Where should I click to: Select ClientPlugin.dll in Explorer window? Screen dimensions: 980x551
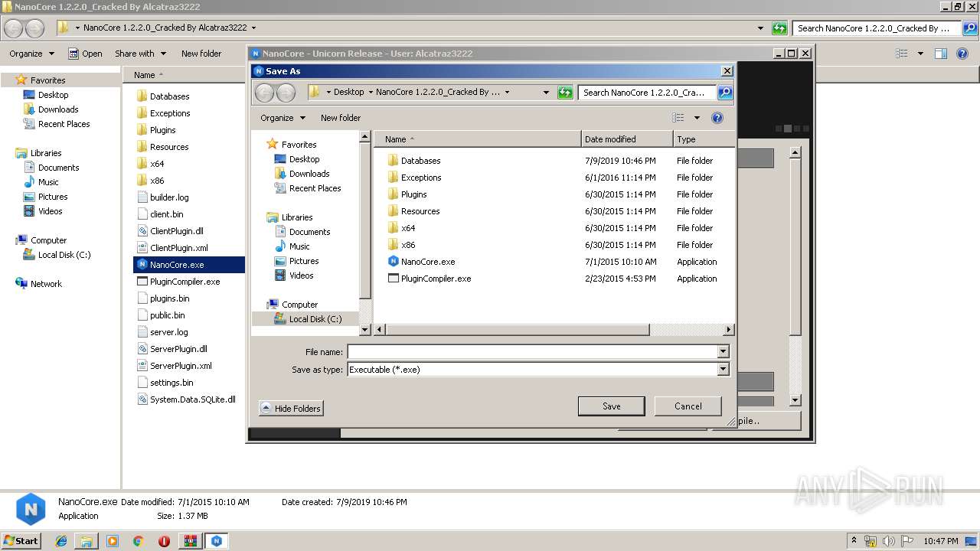click(x=177, y=231)
